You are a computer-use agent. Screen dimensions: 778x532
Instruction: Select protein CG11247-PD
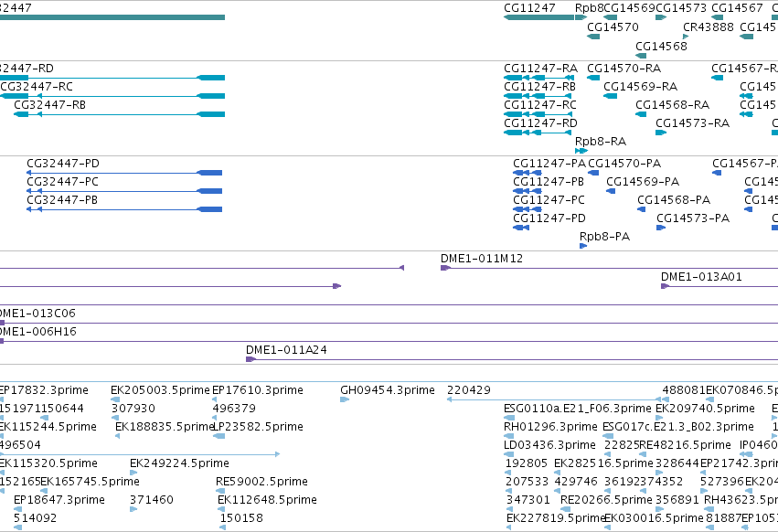[x=549, y=218]
